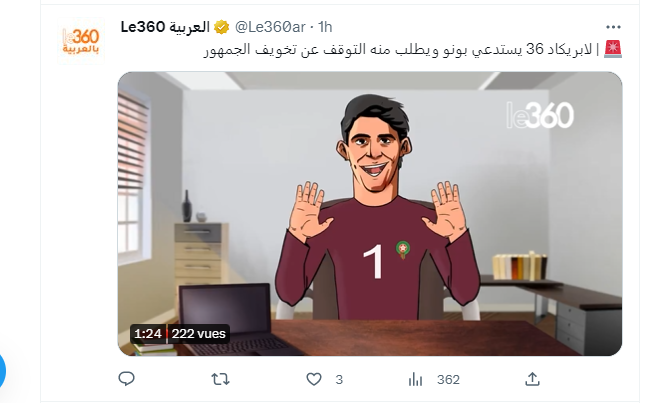Open the Le360 العربية account name
656x403 pixels.
[x=165, y=27]
